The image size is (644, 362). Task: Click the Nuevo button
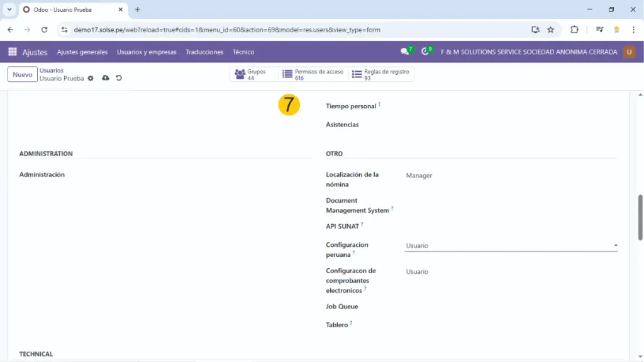pos(23,74)
